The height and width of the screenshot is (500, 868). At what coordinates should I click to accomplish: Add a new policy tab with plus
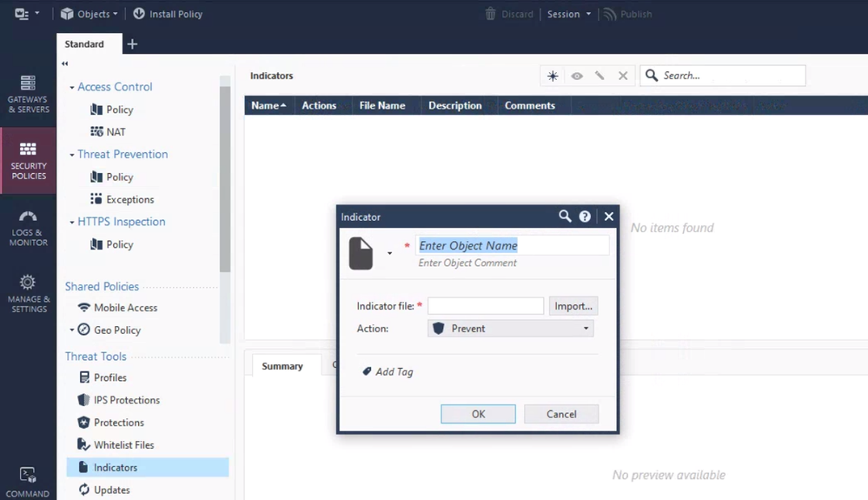coord(132,44)
